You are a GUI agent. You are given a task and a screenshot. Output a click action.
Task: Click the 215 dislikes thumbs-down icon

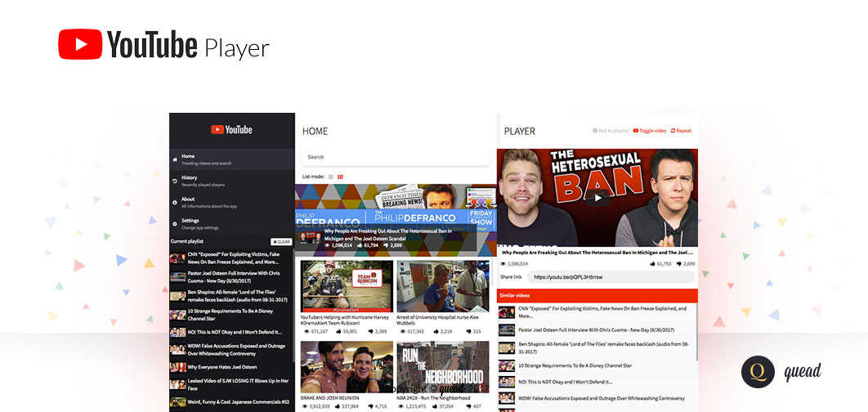(469, 331)
